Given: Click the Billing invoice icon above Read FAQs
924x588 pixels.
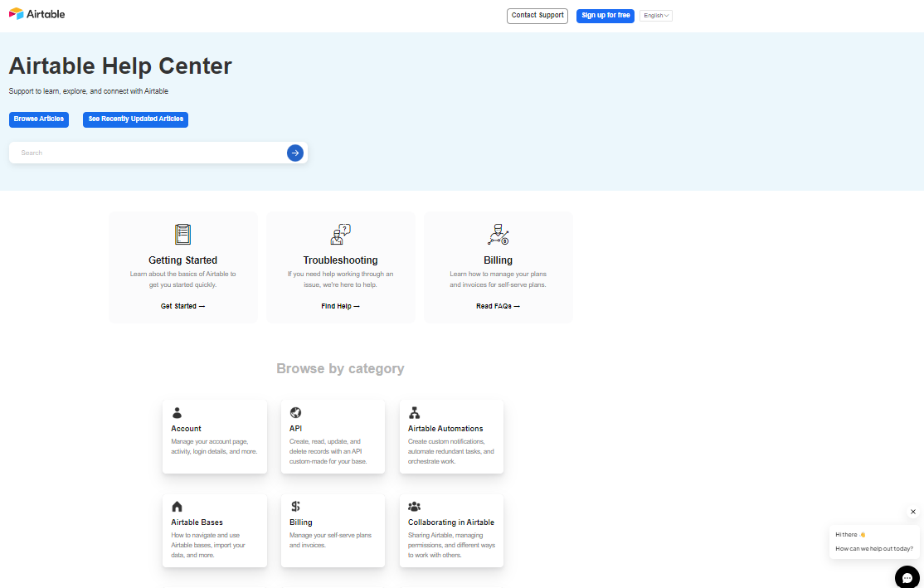Looking at the screenshot, I should [x=498, y=234].
